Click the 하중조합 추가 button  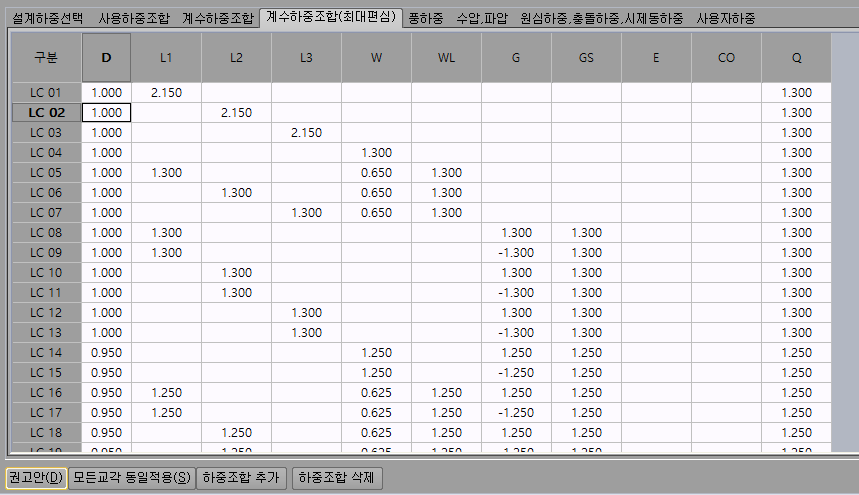[x=241, y=477]
